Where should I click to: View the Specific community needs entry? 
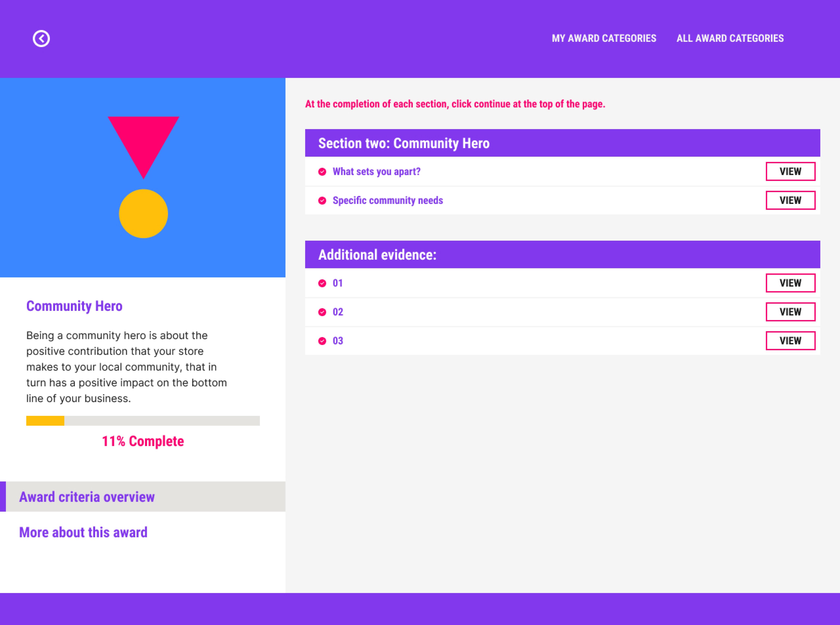coord(790,200)
